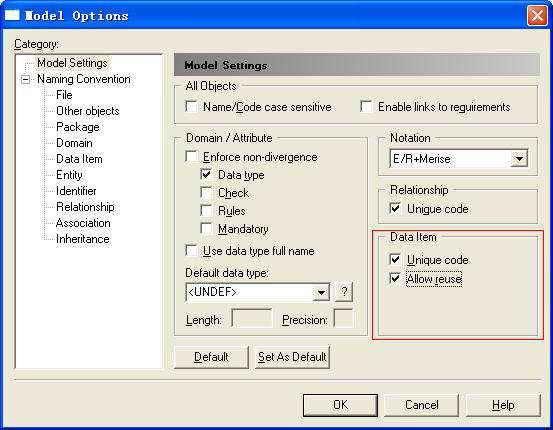
Task: Click the Cancel button
Action: (421, 405)
